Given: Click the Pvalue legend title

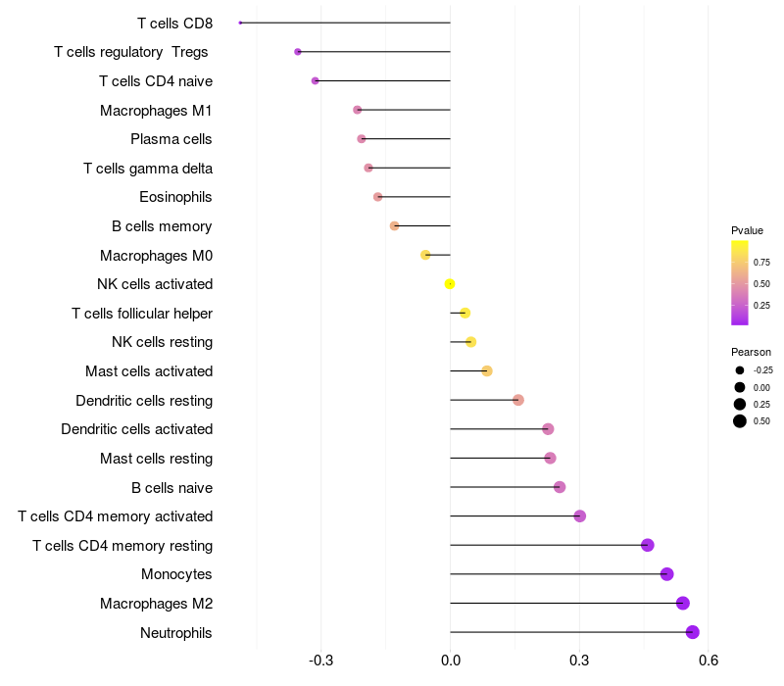Looking at the screenshot, I should [747, 230].
